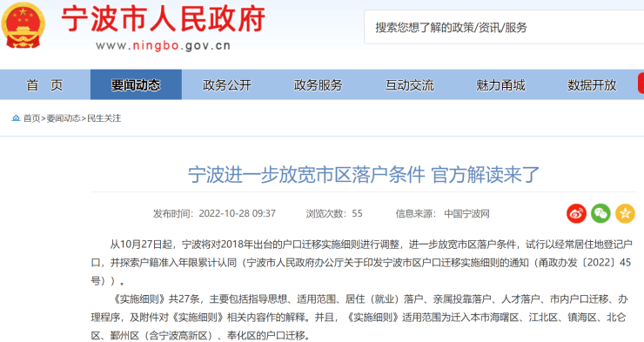The image size is (644, 342).
Task: Click the 中国宁波网 information source
Action: (467, 213)
